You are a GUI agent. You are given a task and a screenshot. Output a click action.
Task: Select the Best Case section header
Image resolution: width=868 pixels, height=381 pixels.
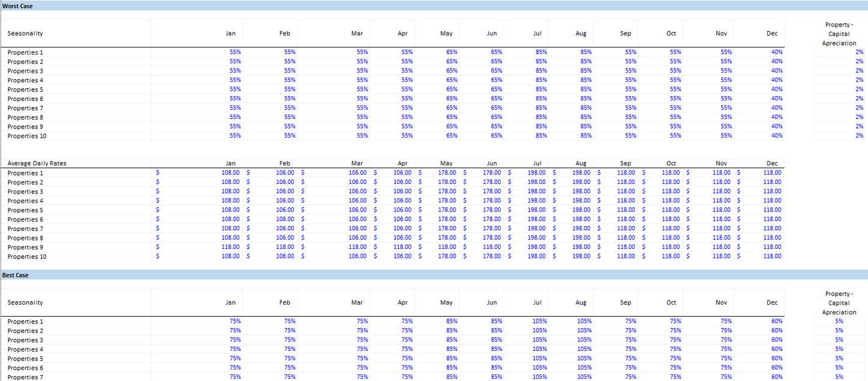(15, 275)
